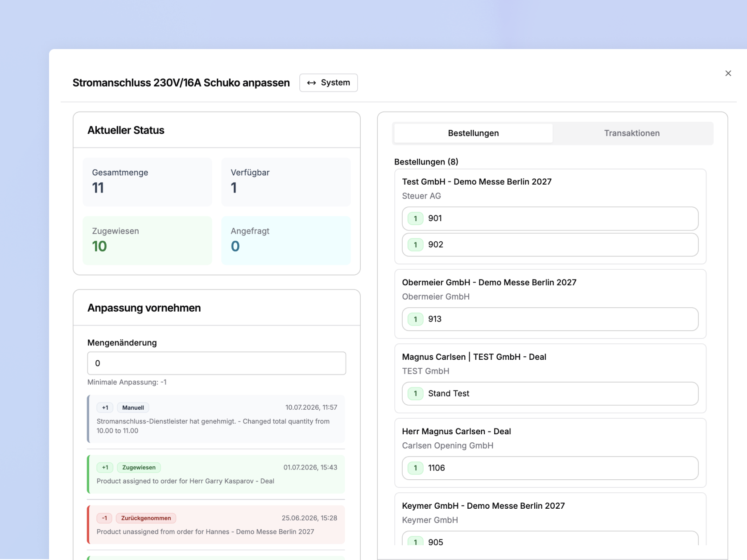
Task: Select the Stand Test order position
Action: click(550, 394)
